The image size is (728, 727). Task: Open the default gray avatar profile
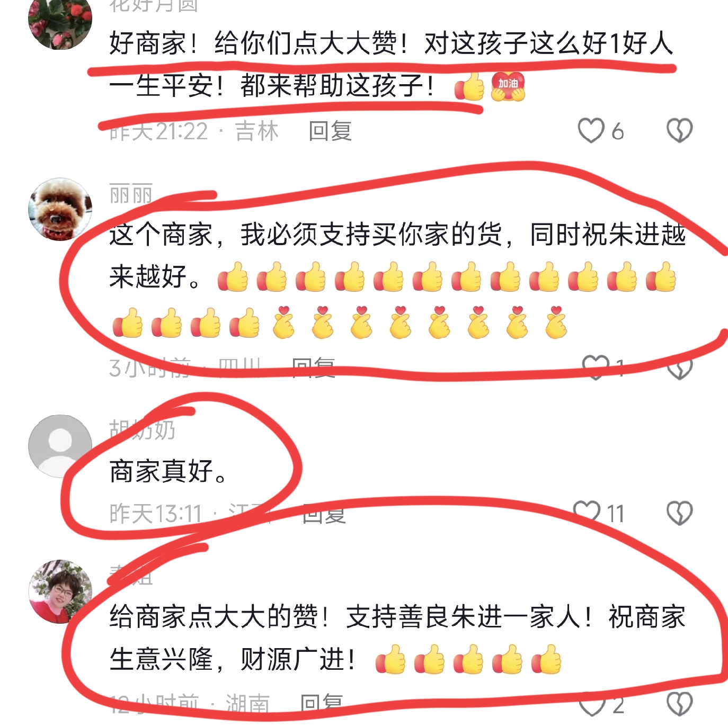point(60,446)
